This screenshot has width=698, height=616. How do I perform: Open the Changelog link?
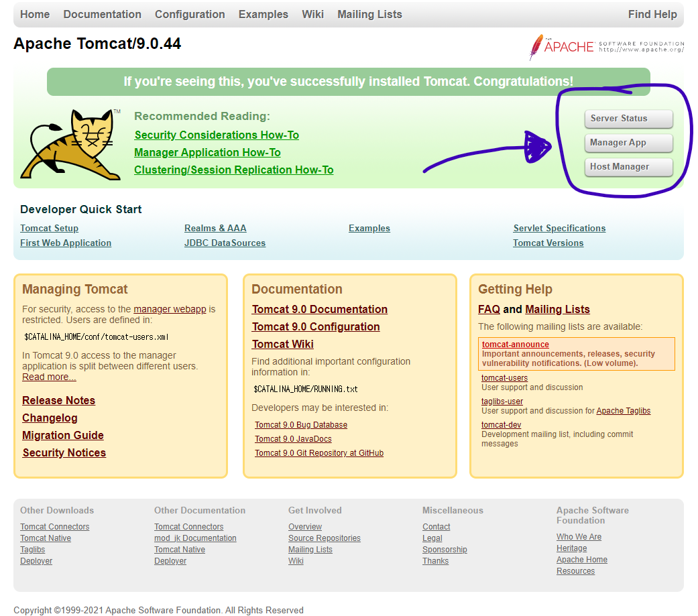pyautogui.click(x=50, y=418)
